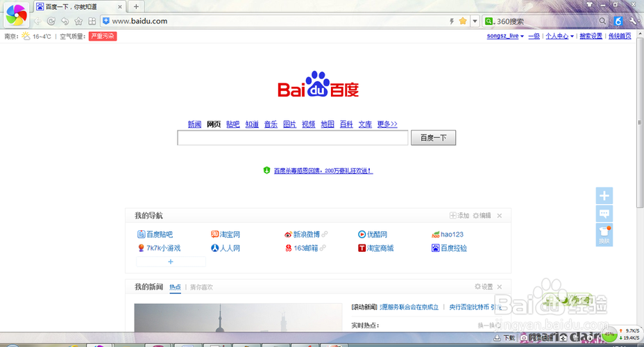Image resolution: width=644 pixels, height=347 pixels.
Task: Select the 百度一下，你就知道 tab
Action: coord(79,7)
